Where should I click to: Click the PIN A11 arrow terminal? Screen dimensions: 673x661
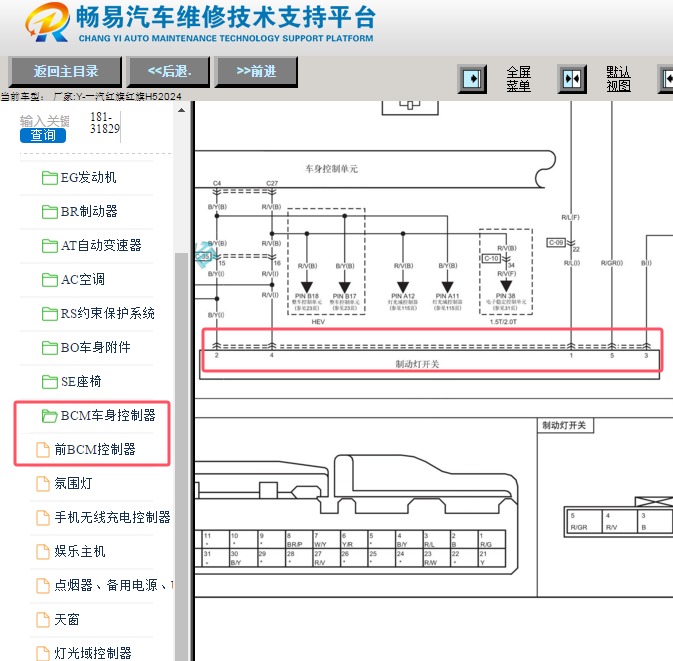pos(447,287)
